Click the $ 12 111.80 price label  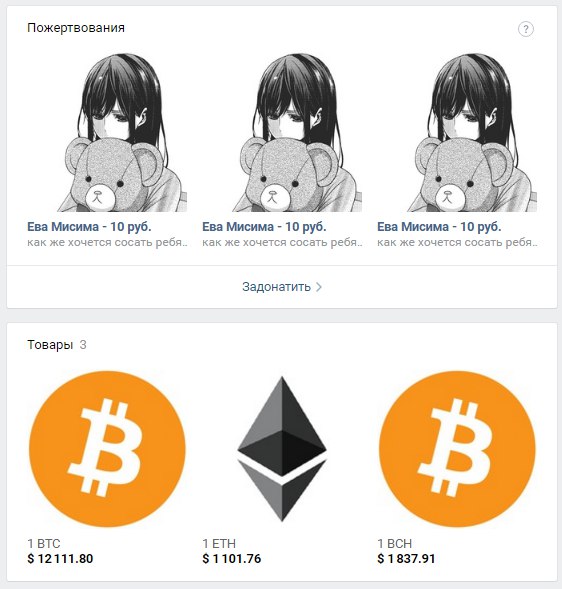tap(60, 559)
